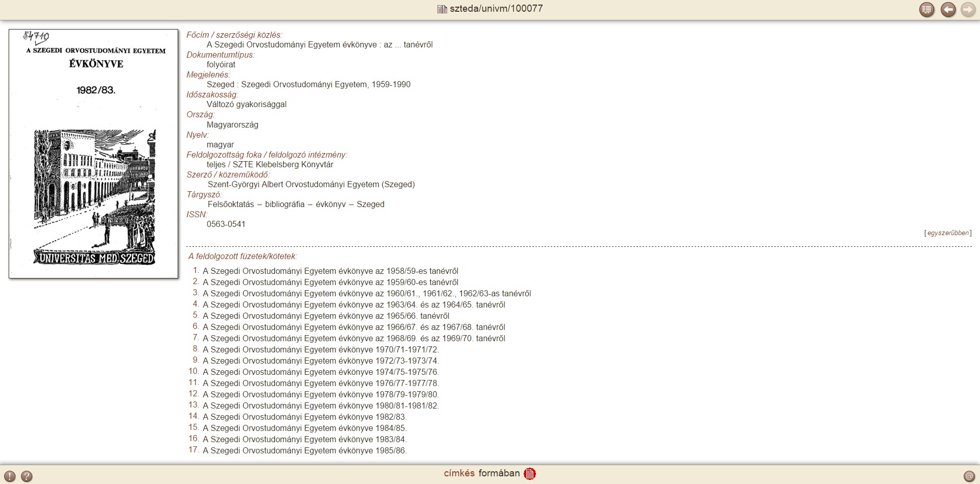980x484 pixels.
Task: Open volume 1963/64. és az 1964/65. tanévről
Action: pos(354,305)
